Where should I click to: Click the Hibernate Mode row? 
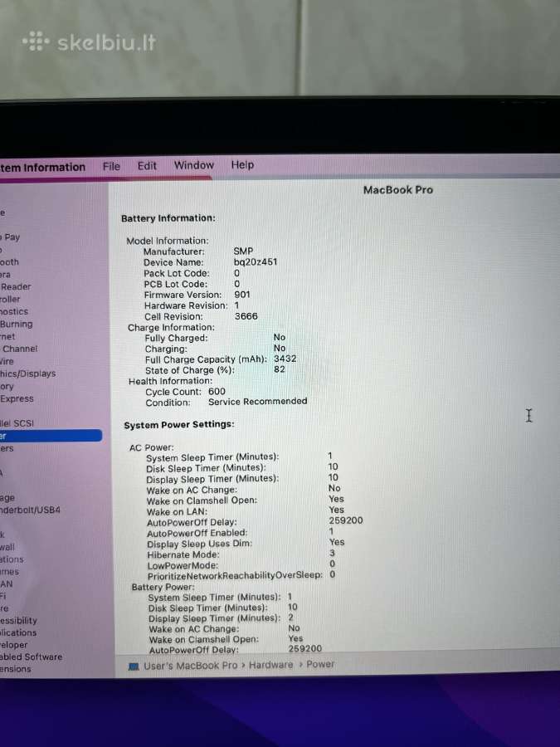pos(241,554)
